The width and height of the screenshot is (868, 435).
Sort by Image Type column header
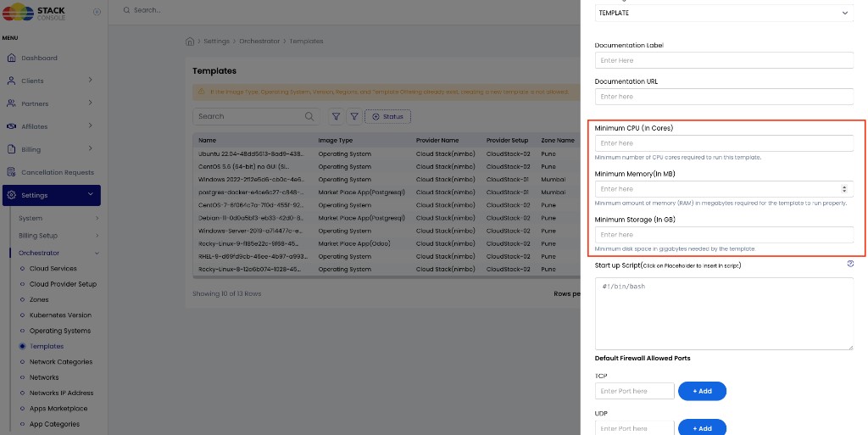pos(336,140)
